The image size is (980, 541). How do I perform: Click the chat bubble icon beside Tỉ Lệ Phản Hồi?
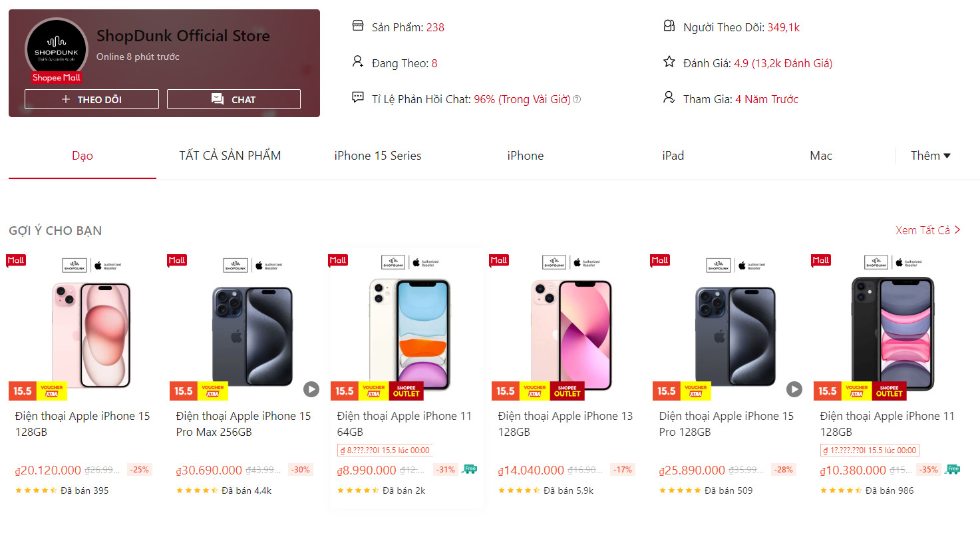coord(358,98)
